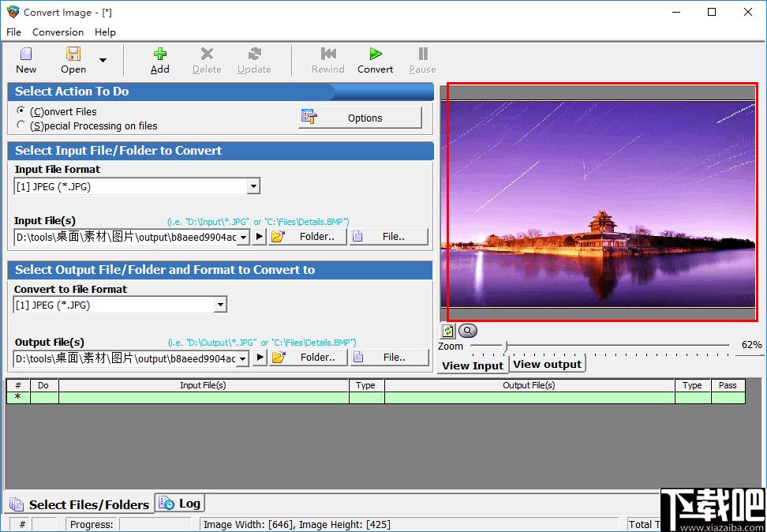Viewport: 767px width, 532px height.
Task: Click the Image Width status bar text
Action: point(297,525)
